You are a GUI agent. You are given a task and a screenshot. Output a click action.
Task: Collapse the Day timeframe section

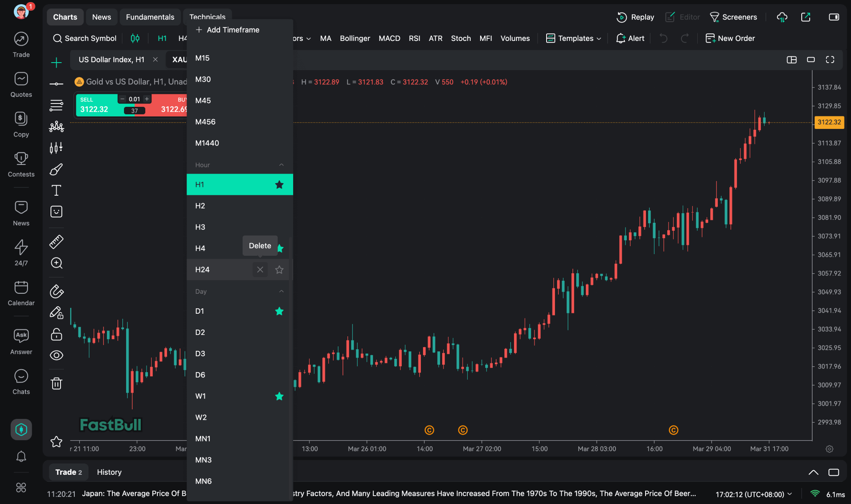[x=281, y=292]
